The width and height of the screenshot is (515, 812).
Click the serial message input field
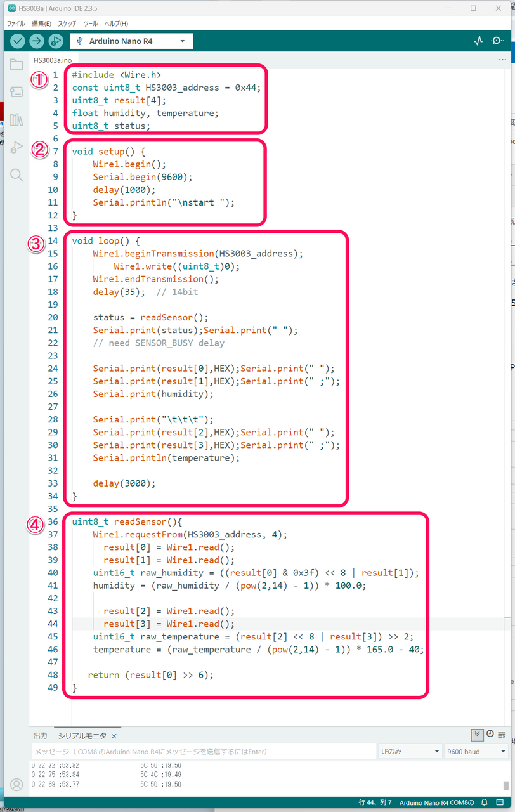coord(203,752)
